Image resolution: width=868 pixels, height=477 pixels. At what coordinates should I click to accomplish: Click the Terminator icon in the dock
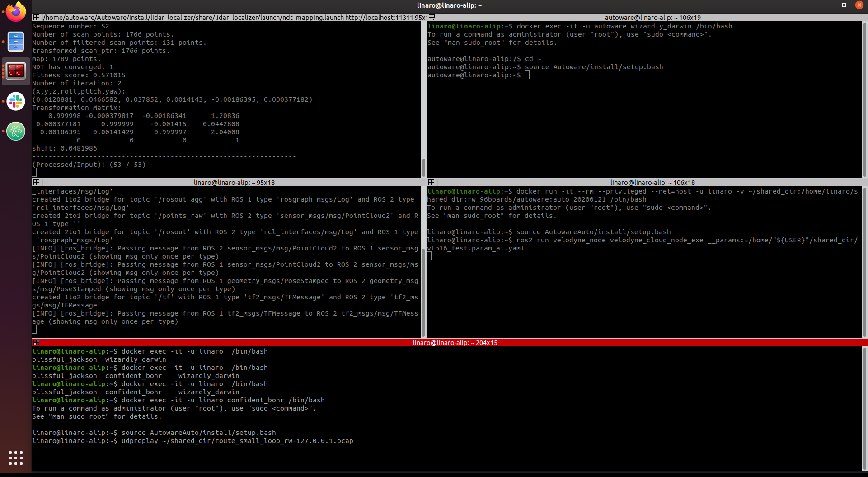(x=16, y=71)
